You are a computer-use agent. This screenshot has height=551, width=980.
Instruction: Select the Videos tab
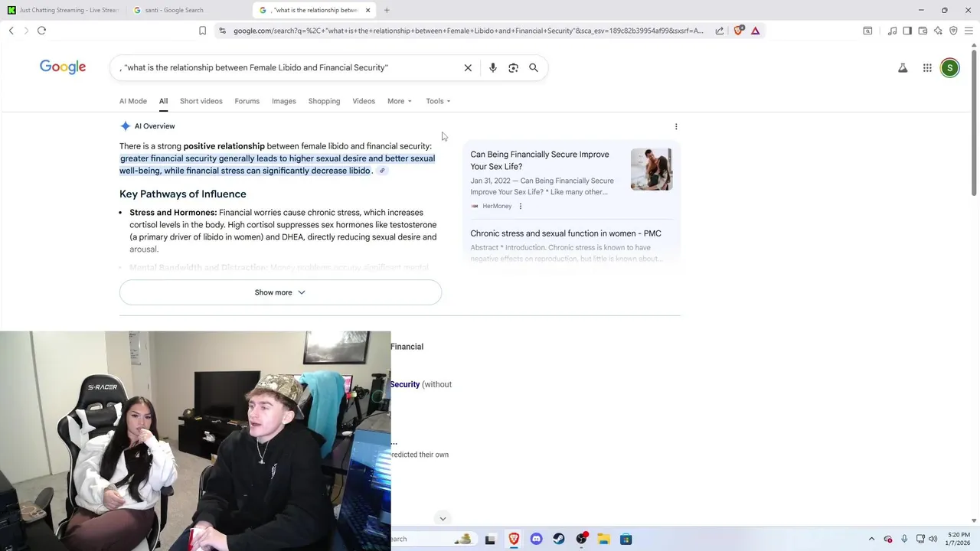(364, 101)
